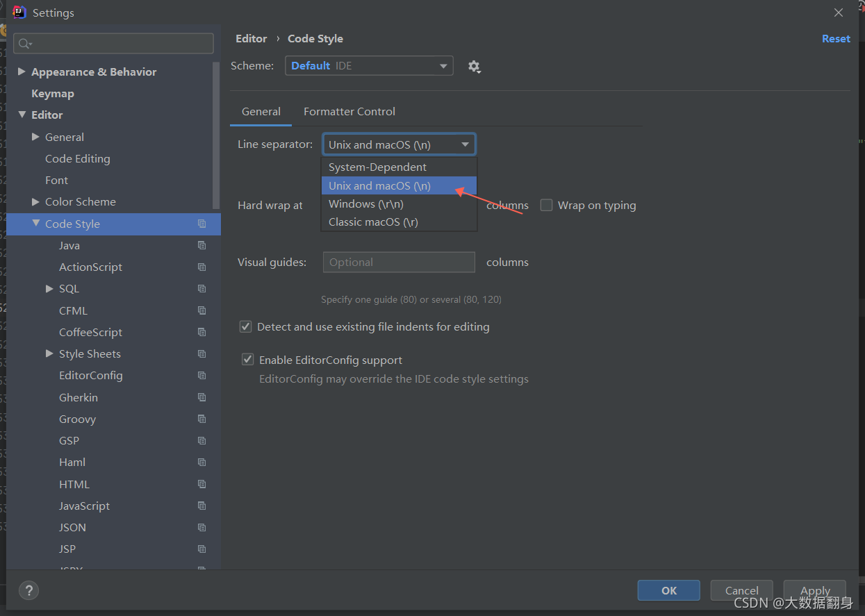
Task: Click the copy icon beside Haml
Action: [202, 462]
